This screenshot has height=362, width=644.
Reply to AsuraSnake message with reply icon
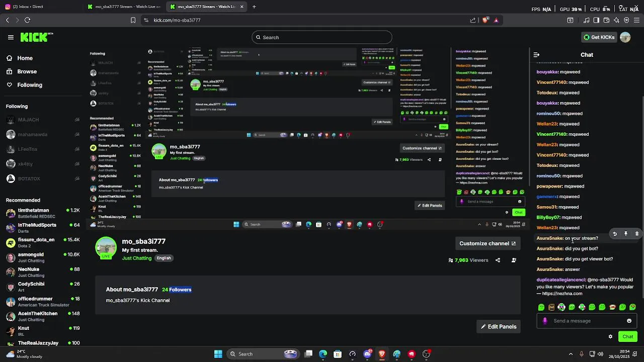click(x=614, y=234)
